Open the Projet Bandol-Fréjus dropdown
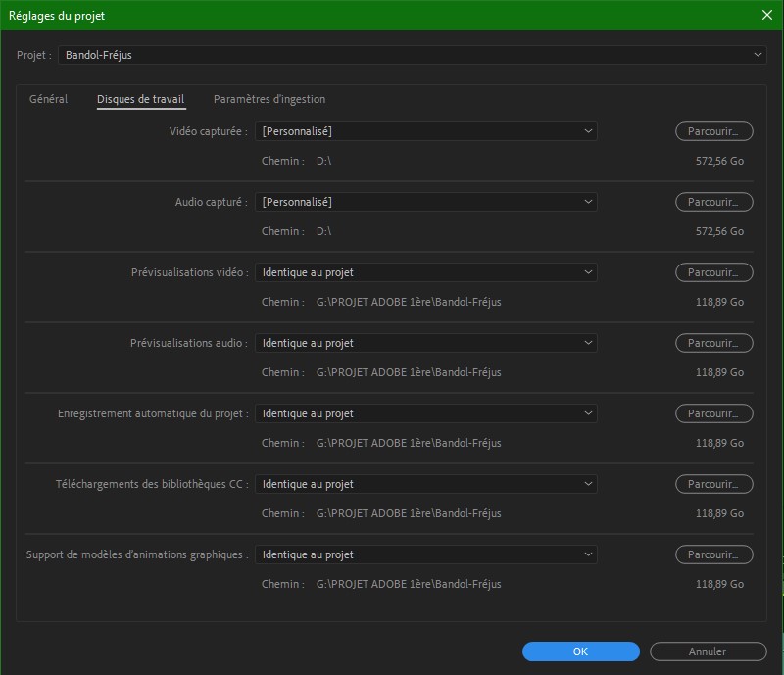The image size is (784, 675). pos(412,56)
